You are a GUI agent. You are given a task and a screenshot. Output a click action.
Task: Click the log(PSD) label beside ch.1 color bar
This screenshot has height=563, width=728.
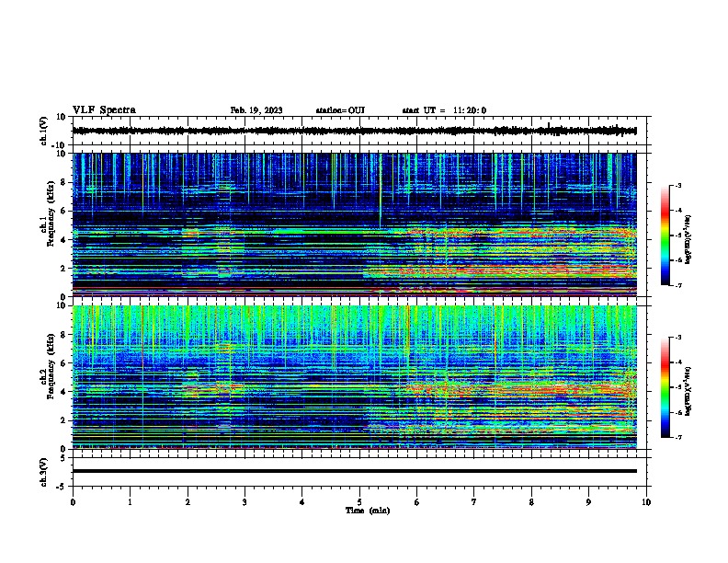pos(688,239)
